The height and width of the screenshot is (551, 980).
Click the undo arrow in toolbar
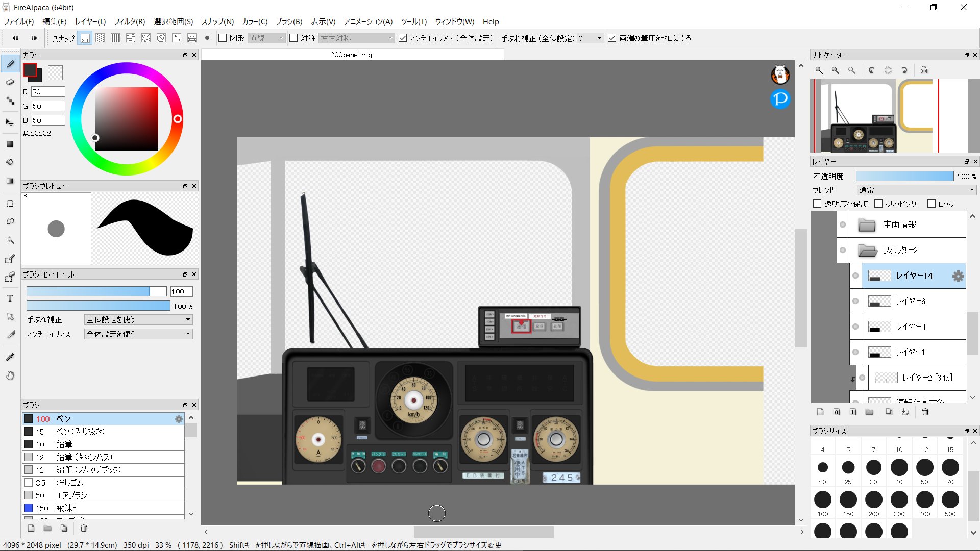[15, 38]
